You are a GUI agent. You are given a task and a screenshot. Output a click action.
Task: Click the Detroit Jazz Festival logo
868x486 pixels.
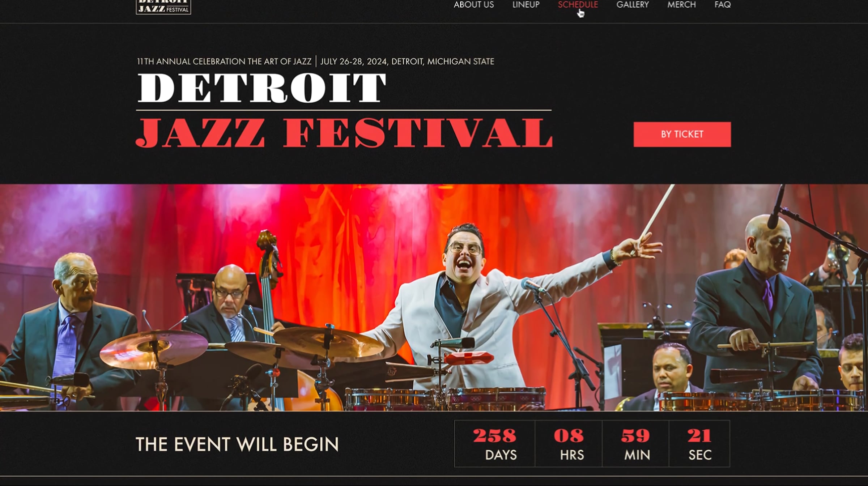tap(163, 7)
